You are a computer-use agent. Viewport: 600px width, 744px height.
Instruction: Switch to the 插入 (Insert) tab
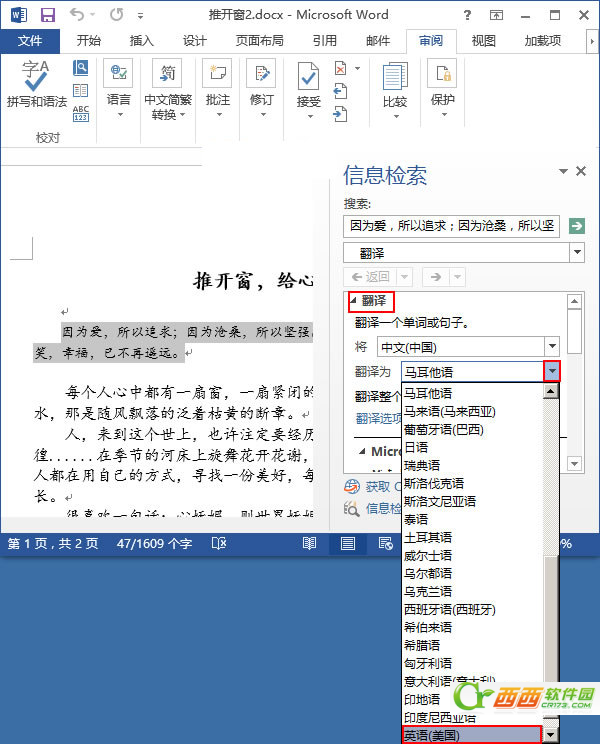point(141,41)
